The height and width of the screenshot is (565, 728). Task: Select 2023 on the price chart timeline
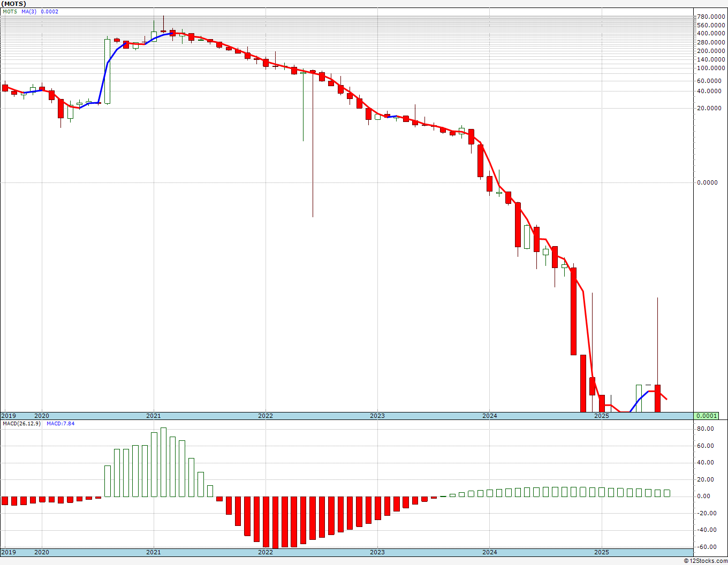point(377,416)
